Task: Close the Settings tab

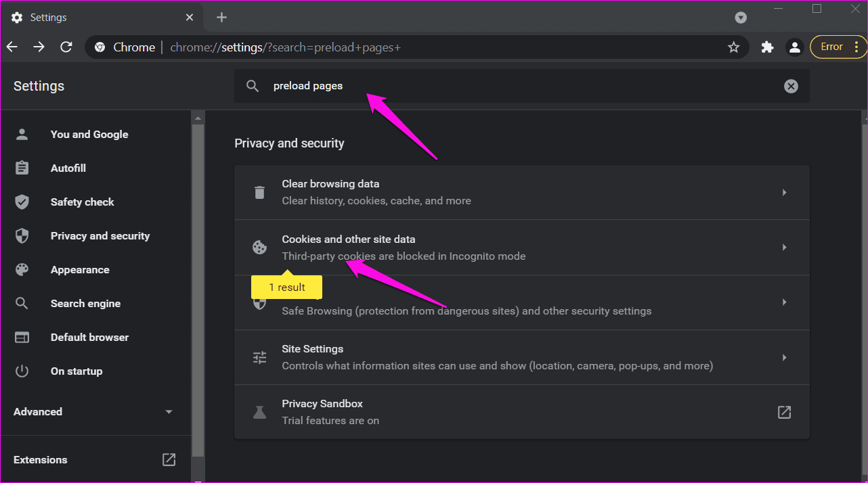Action: point(190,18)
